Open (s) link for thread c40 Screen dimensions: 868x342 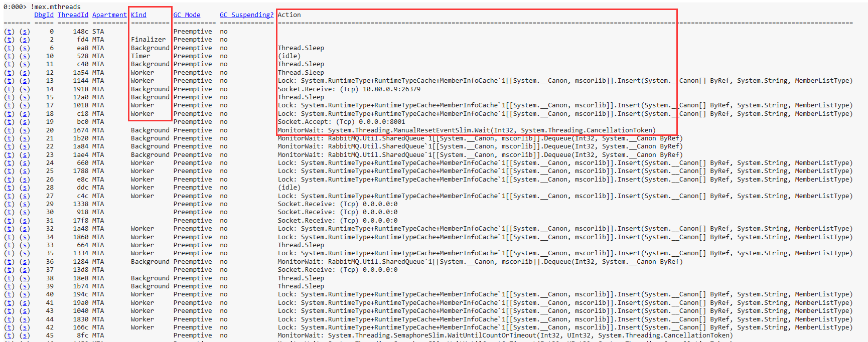pyautogui.click(x=25, y=64)
